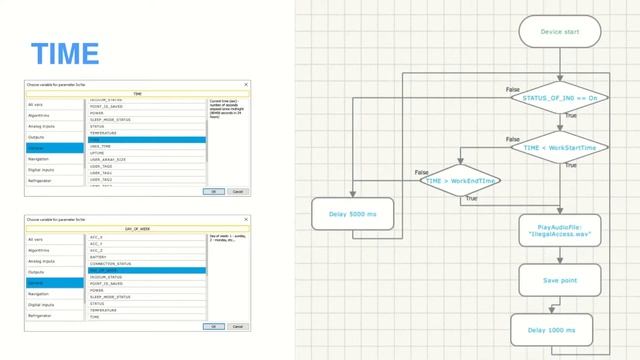Select highlighted General category in DAY_OF_WEEK dialog

(55, 283)
